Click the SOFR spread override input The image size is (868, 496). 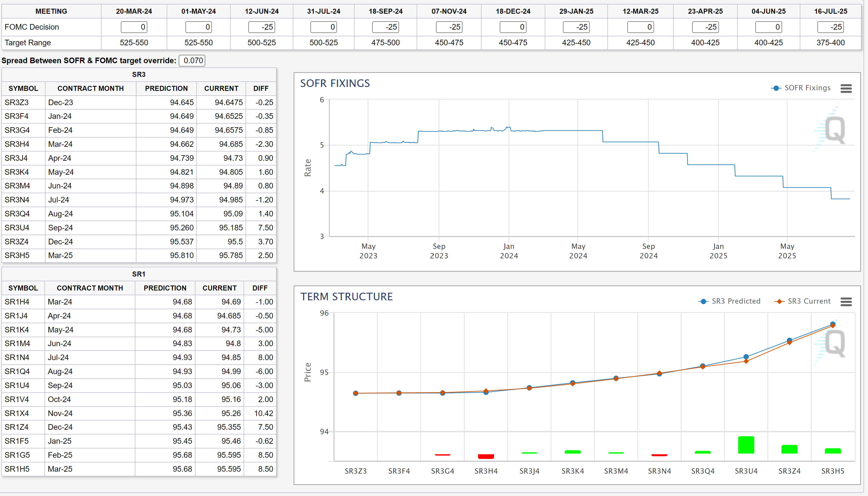pos(192,61)
